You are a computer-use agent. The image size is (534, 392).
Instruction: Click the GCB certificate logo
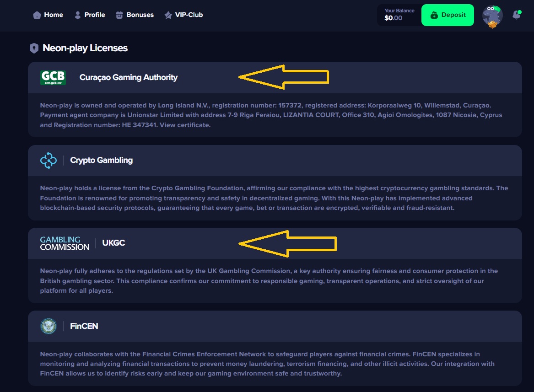(x=53, y=78)
